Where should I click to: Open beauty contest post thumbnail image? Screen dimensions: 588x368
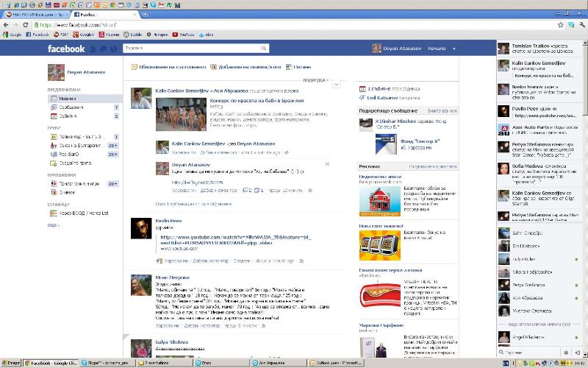(181, 114)
